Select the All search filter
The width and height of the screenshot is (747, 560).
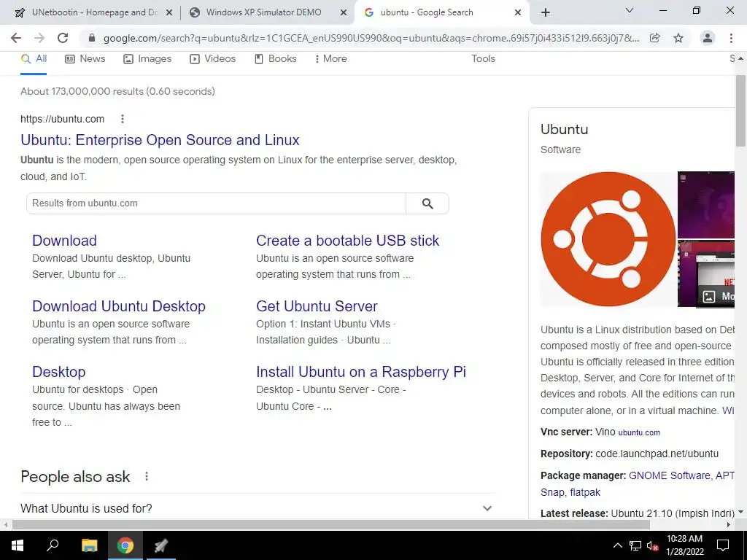tap(34, 59)
